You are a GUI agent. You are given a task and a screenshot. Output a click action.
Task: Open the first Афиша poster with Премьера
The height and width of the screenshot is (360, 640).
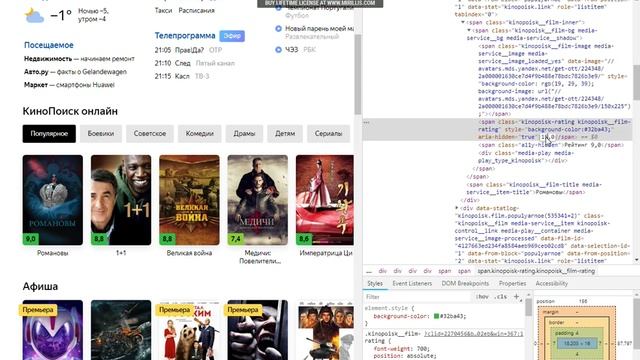click(x=53, y=330)
